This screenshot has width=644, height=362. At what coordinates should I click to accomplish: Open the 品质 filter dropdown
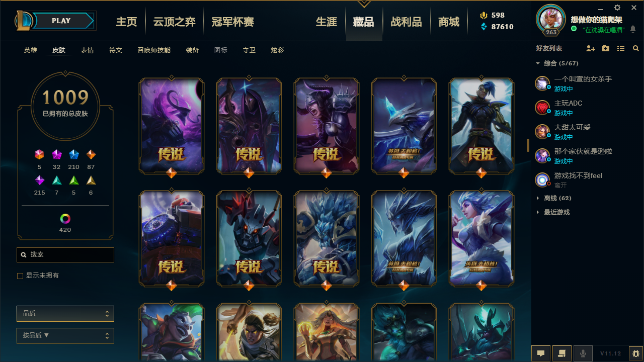(65, 314)
